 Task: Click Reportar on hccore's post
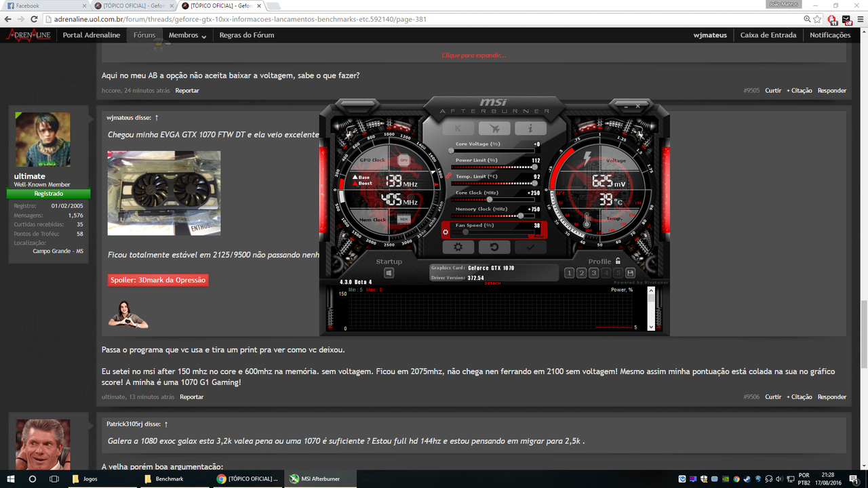187,90
